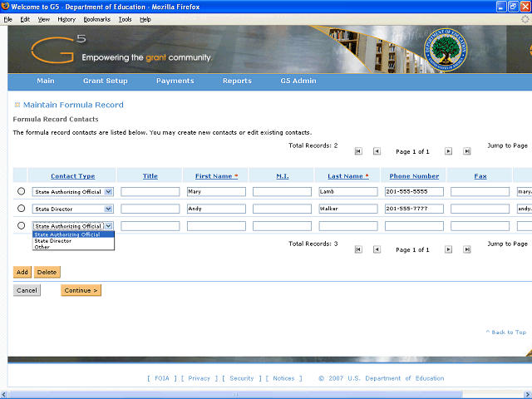Click empty Title field in Mary row
The height and width of the screenshot is (399, 532).
pyautogui.click(x=150, y=192)
